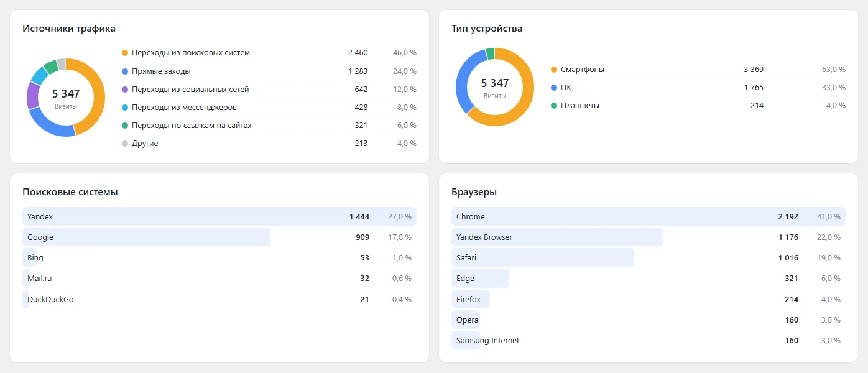
Task: Click the orange dot beside Смартфоны
Action: (554, 70)
